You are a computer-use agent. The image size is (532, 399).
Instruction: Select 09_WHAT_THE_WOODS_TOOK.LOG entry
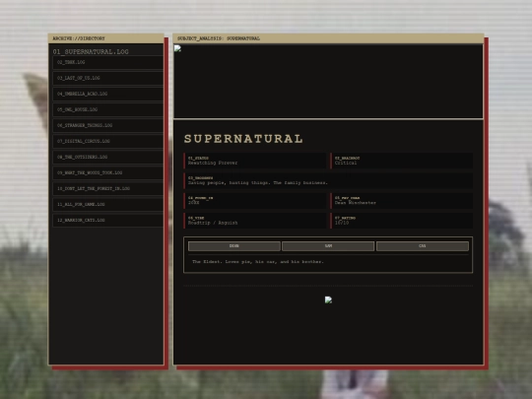108,172
